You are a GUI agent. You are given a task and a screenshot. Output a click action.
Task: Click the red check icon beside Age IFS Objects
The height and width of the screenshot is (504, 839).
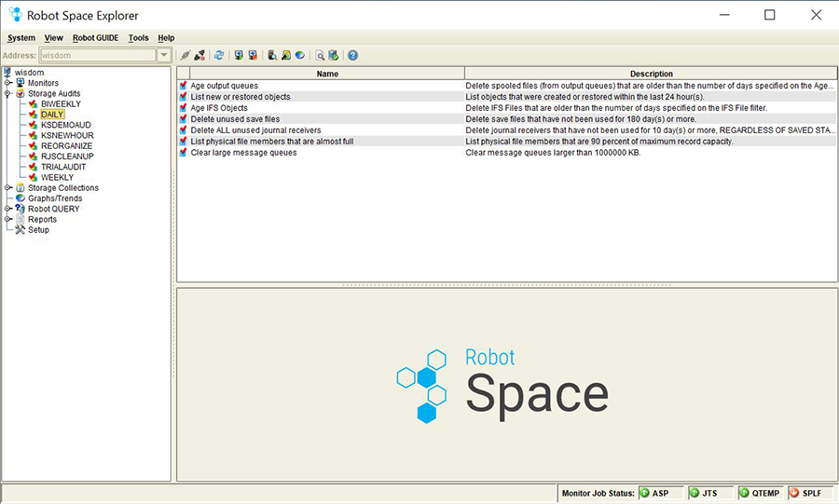pyautogui.click(x=184, y=107)
